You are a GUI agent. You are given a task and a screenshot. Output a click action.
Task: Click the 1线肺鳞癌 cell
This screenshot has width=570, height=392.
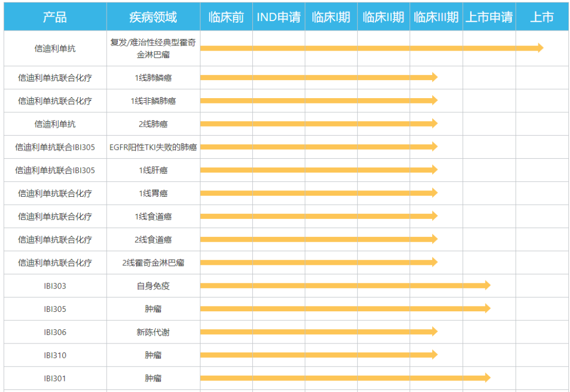click(154, 78)
